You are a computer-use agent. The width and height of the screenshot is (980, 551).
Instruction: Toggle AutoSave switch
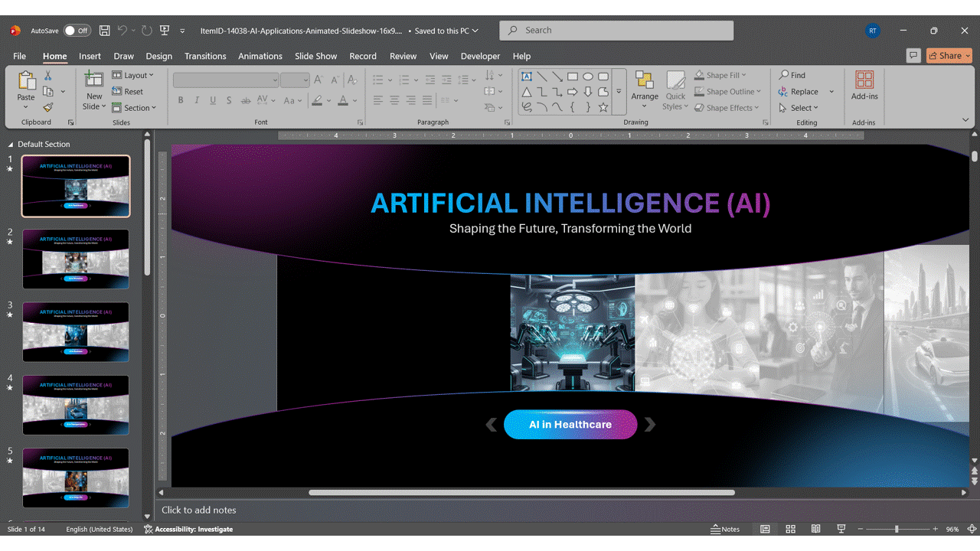pyautogui.click(x=77, y=31)
